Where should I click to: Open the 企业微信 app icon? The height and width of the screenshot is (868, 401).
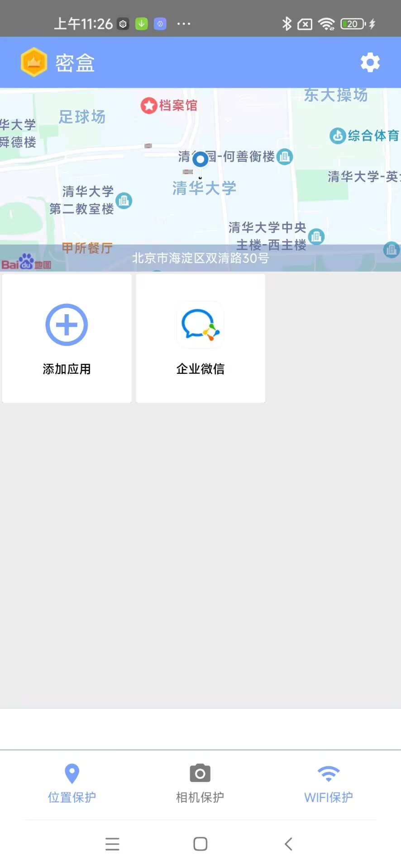click(200, 325)
